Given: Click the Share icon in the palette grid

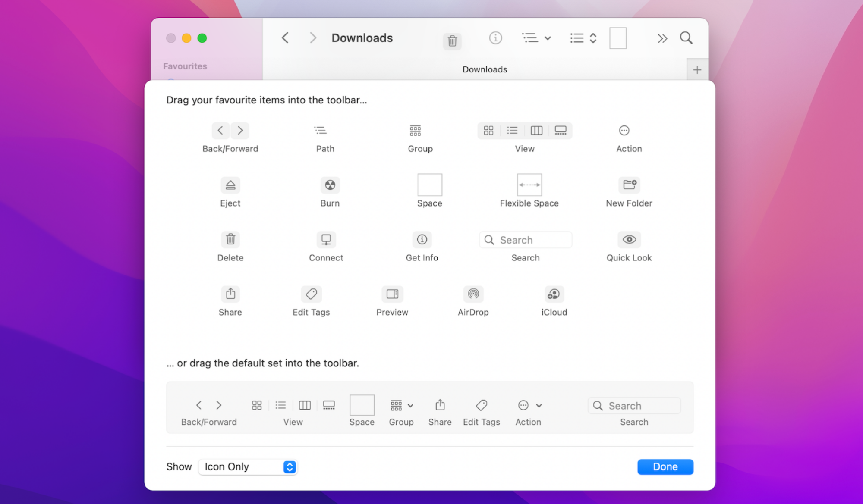Looking at the screenshot, I should point(230,294).
